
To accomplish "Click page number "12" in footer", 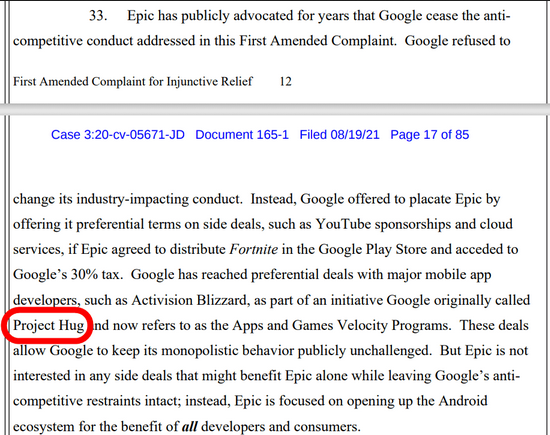I will [x=286, y=81].
